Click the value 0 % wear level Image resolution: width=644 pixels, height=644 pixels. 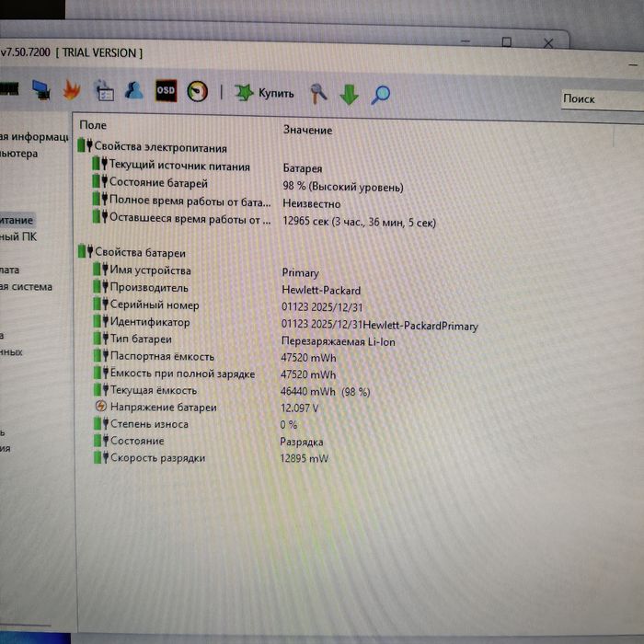point(288,425)
